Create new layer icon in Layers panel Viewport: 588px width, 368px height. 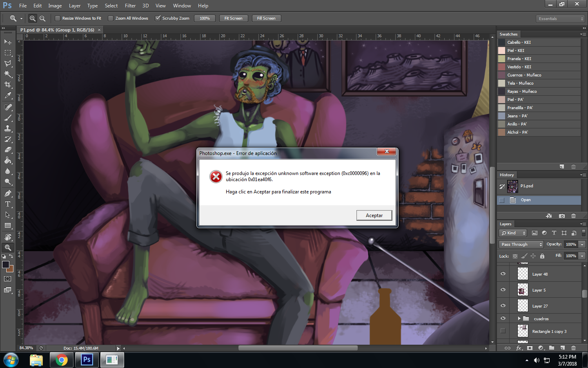click(562, 348)
